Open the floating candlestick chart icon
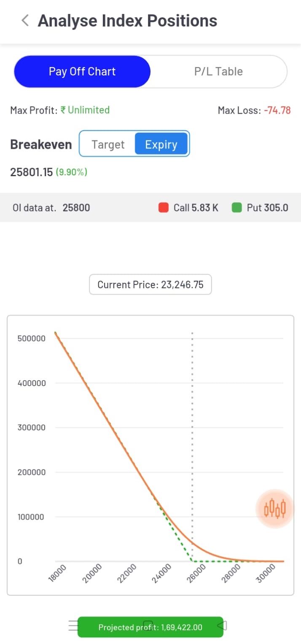The height and width of the screenshot is (644, 301). [x=275, y=509]
